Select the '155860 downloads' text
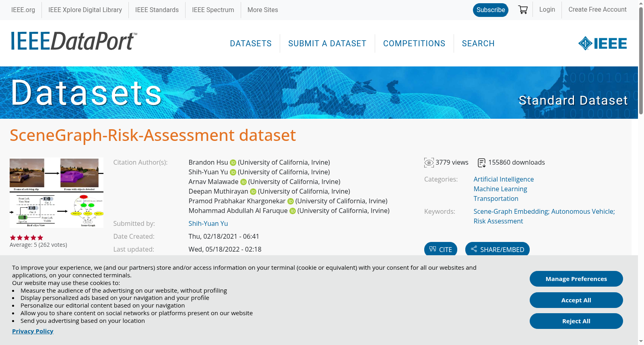This screenshot has width=644, height=345. click(516, 163)
